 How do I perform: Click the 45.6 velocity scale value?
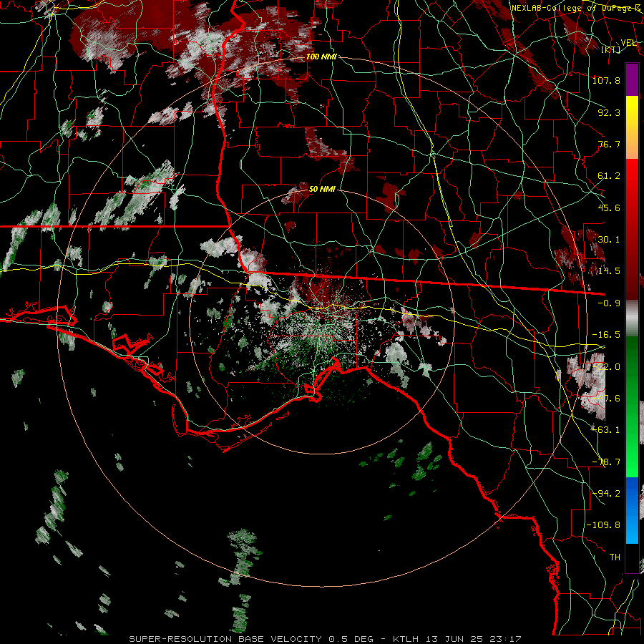pos(609,208)
